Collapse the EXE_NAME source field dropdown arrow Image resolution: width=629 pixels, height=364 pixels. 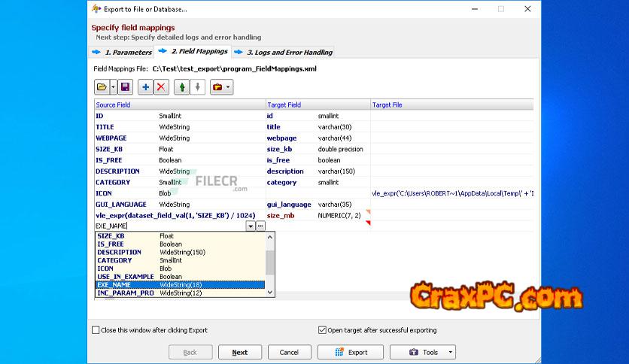tap(250, 226)
